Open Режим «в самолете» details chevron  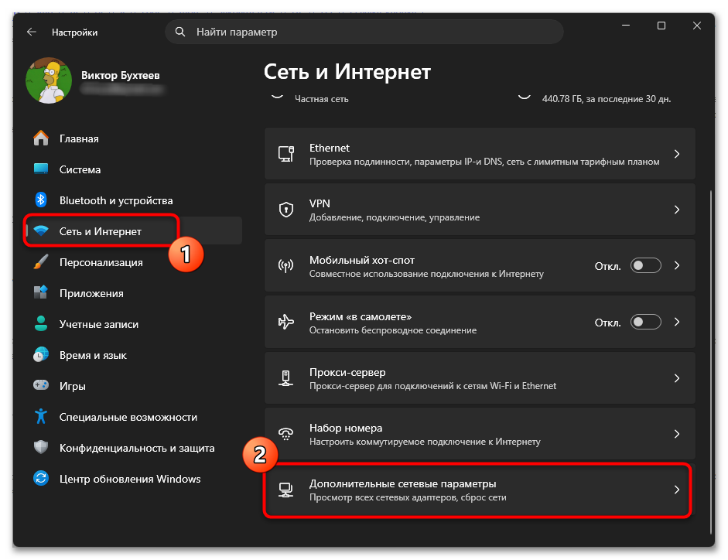coord(677,322)
